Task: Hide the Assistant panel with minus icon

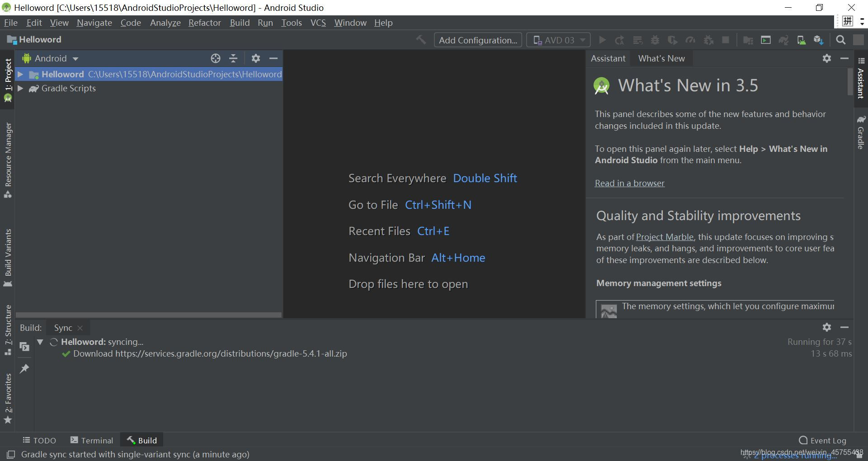Action: tap(844, 58)
